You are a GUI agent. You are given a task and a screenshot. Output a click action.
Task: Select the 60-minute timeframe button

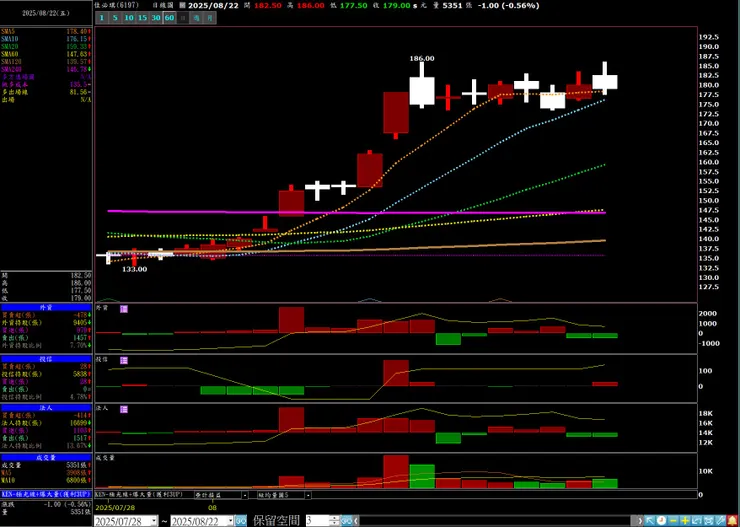pyautogui.click(x=169, y=18)
